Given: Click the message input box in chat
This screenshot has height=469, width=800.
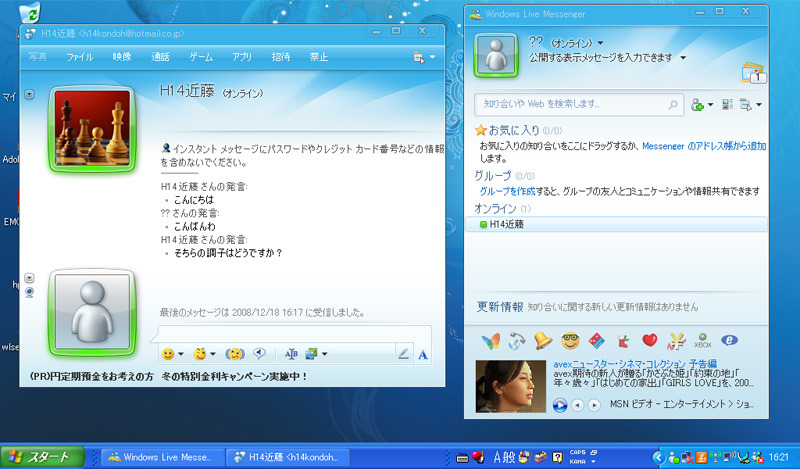Looking at the screenshot, I should point(295,334).
